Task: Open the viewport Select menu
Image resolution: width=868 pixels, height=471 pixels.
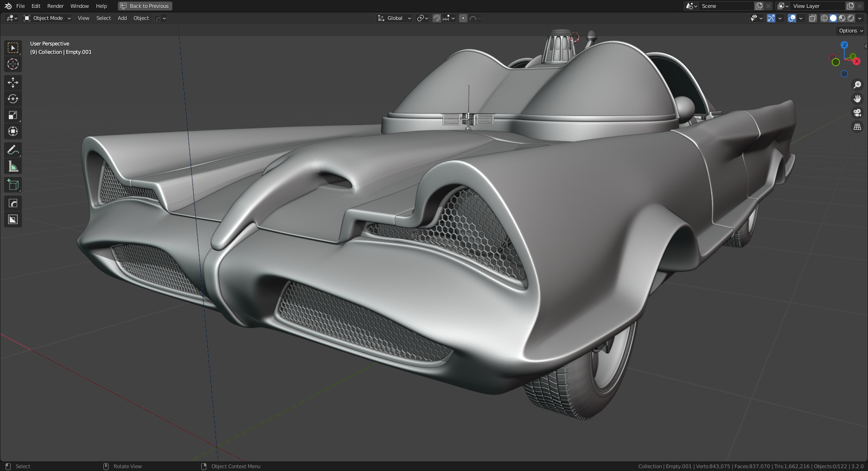Action: [x=103, y=18]
